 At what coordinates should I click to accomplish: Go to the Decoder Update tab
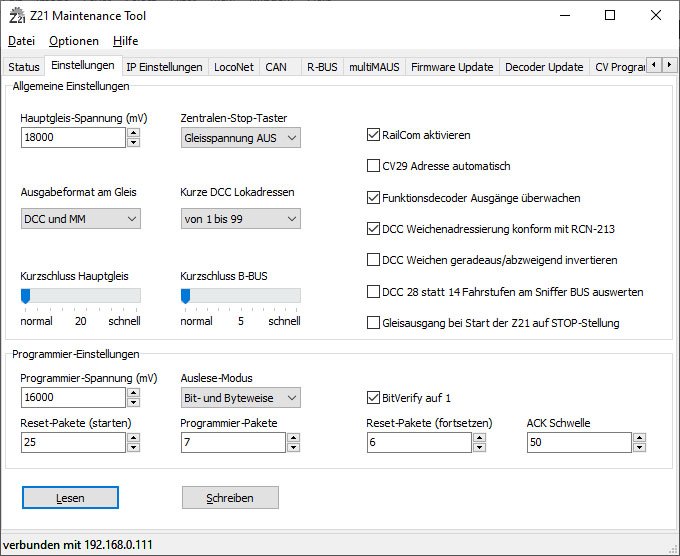pyautogui.click(x=544, y=67)
